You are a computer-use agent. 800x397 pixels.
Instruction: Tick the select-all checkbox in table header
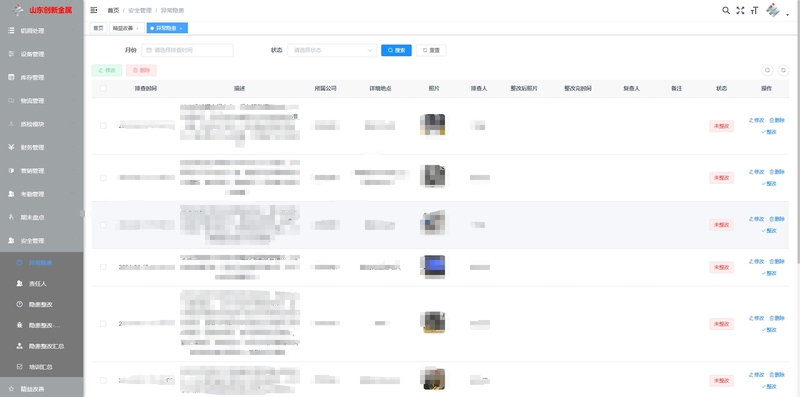coord(104,88)
